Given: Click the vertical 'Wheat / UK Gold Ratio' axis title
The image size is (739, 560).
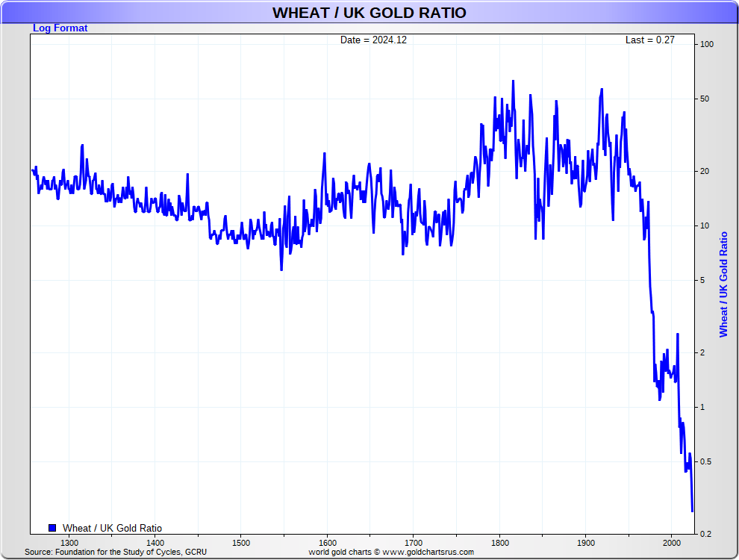Looking at the screenshot, I should (723, 284).
